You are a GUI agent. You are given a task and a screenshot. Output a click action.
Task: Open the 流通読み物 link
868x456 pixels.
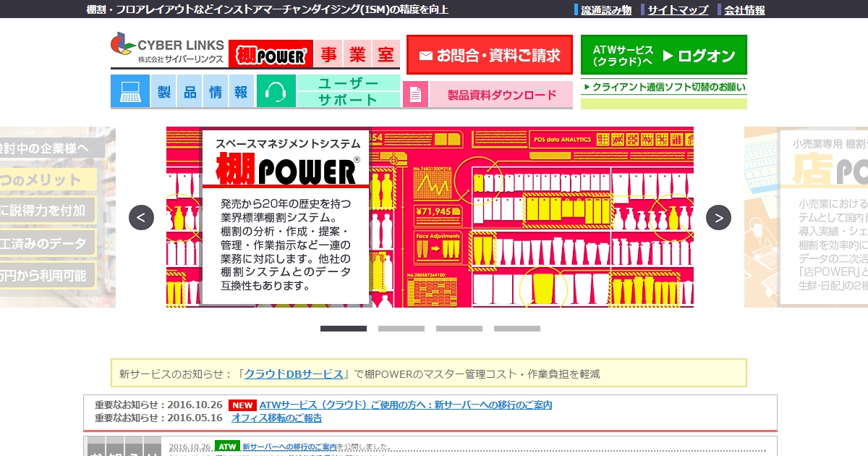606,10
